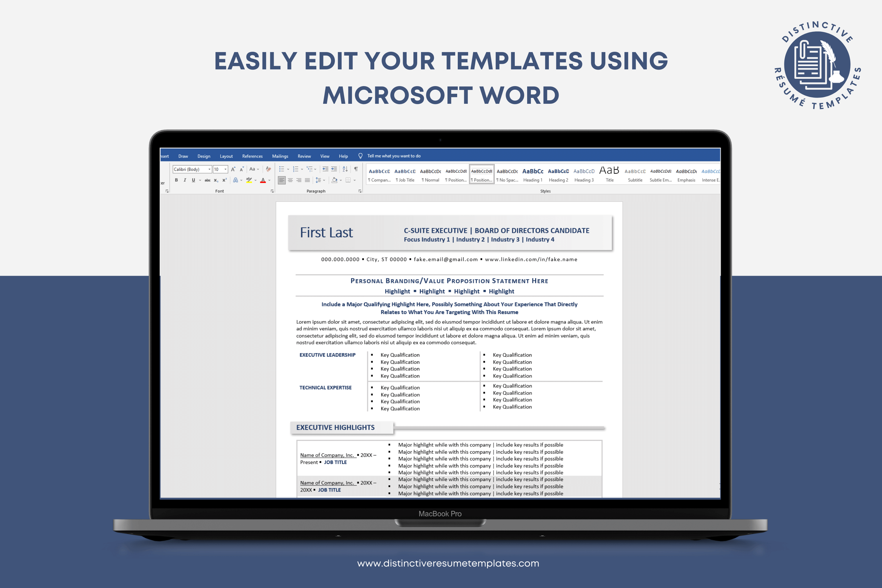Click the Clear All Formatting icon
The image size is (882, 588).
point(268,169)
